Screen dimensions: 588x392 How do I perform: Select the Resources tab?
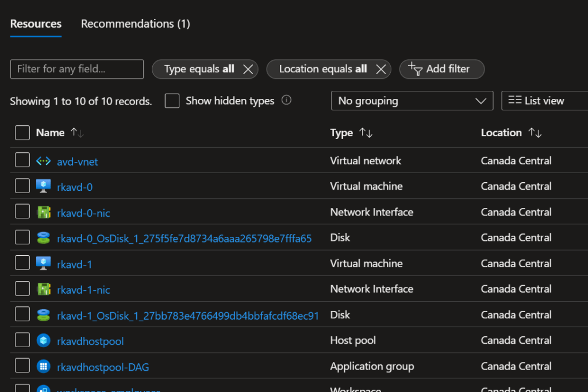pos(36,24)
